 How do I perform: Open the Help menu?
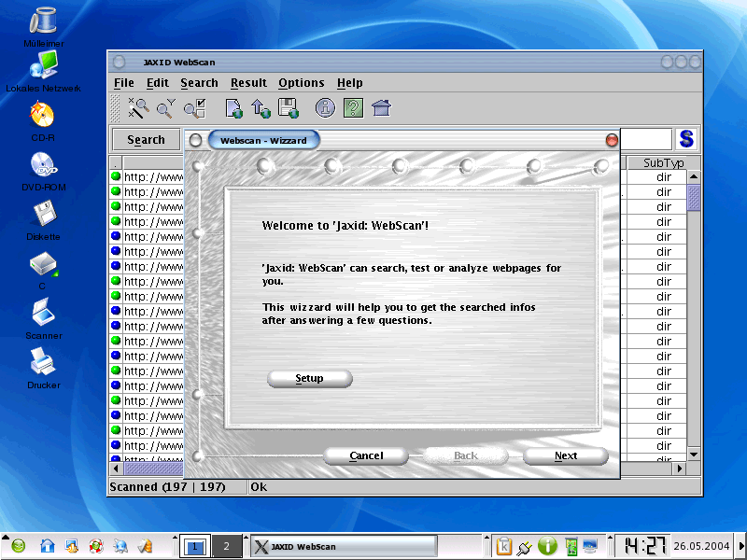click(x=350, y=83)
